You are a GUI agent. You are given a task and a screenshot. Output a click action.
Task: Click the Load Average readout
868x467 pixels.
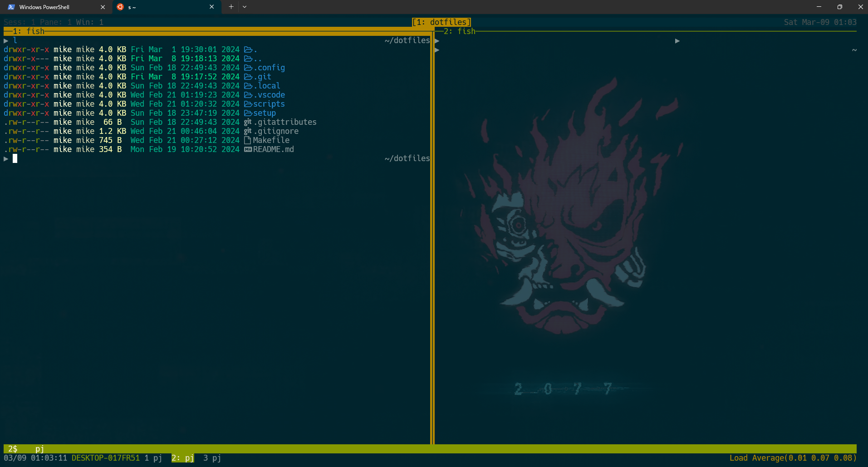[793, 458]
